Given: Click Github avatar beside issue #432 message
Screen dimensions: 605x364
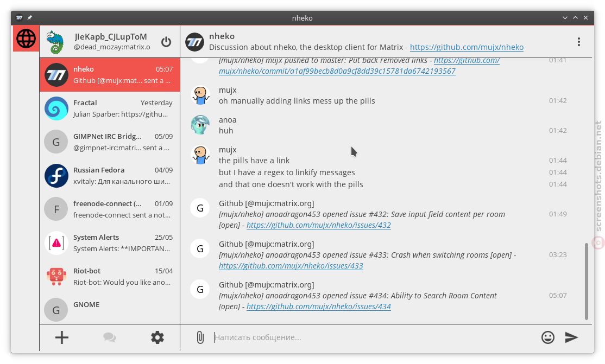Looking at the screenshot, I should coord(200,208).
